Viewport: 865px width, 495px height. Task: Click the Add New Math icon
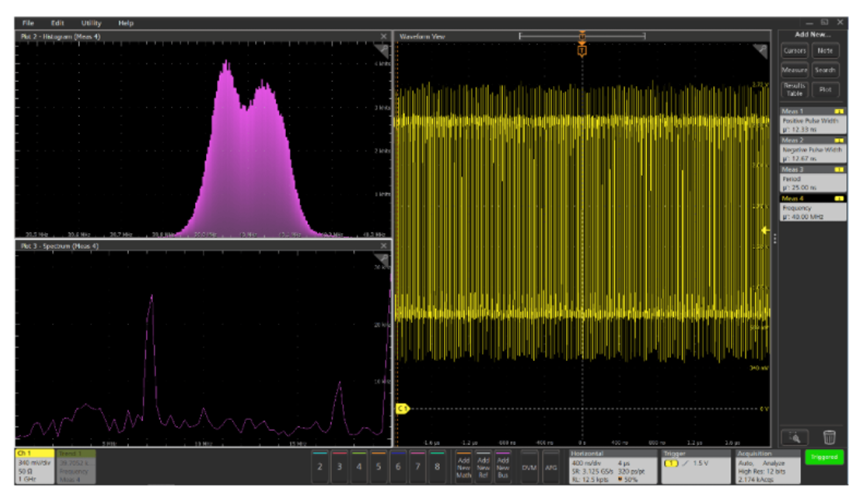(462, 465)
